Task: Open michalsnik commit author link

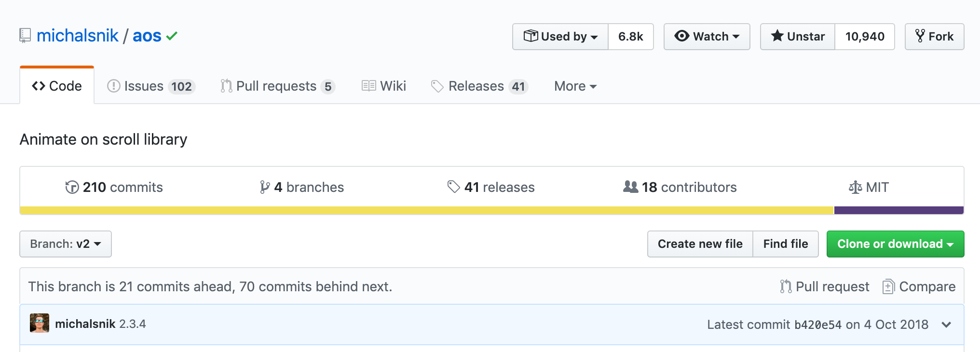Action: click(85, 324)
